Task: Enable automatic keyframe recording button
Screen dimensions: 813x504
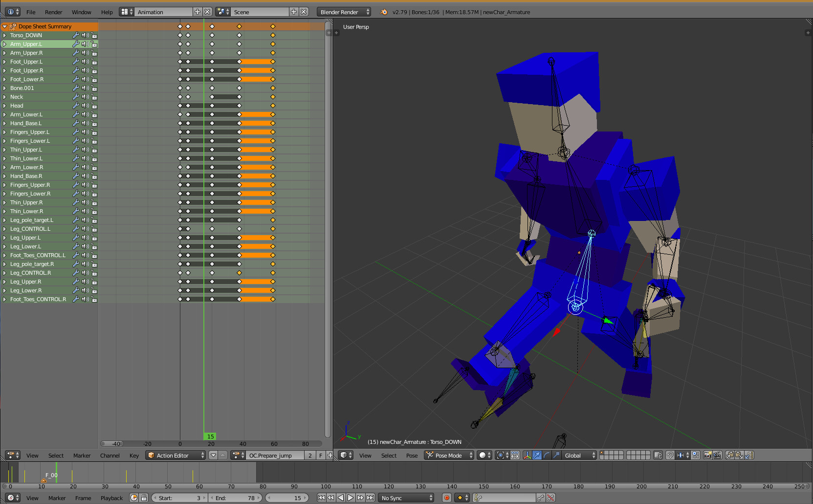Action: [446, 498]
